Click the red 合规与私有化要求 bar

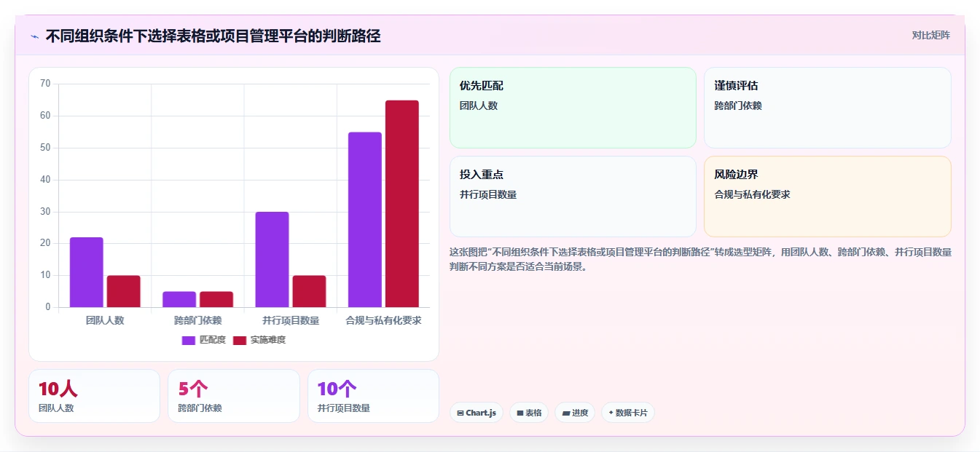(402, 204)
